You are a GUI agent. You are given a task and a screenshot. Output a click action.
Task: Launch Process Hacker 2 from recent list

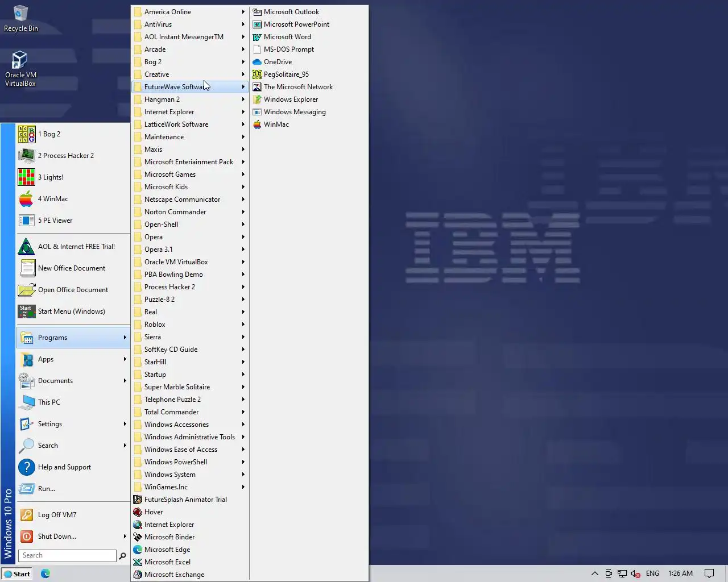[x=73, y=156]
